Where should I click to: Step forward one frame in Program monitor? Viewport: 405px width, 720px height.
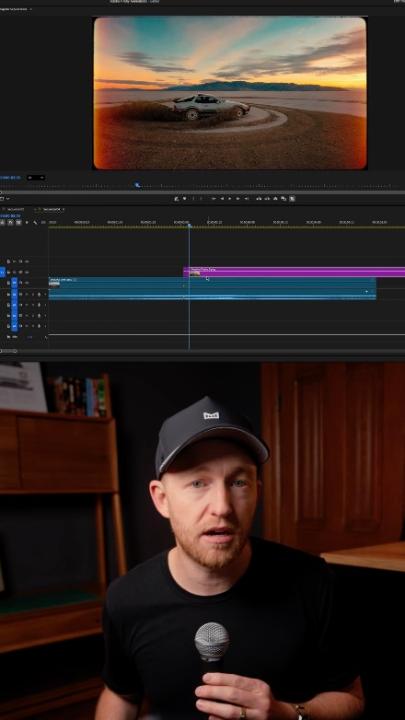tap(237, 198)
